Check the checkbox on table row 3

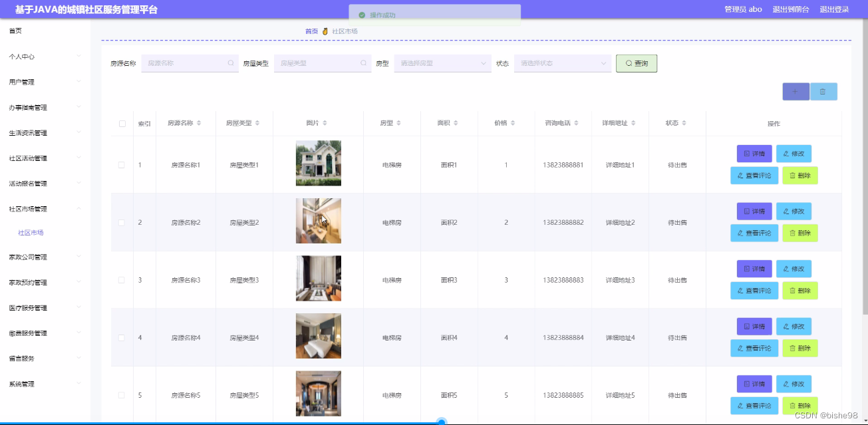121,279
